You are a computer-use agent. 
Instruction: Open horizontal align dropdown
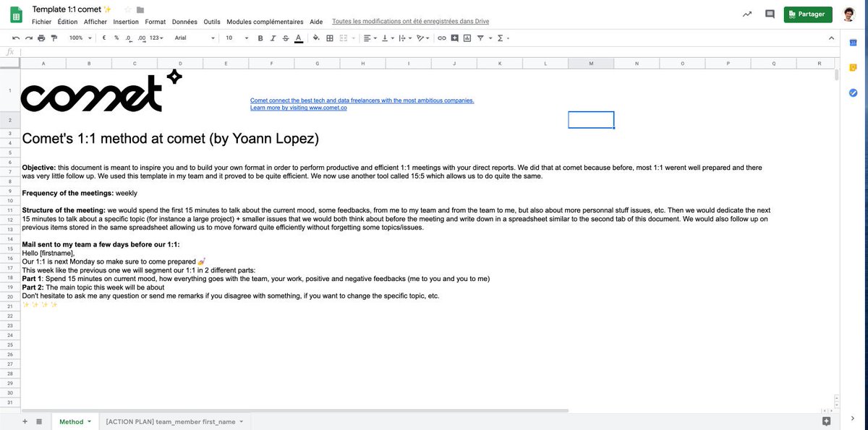tap(370, 38)
